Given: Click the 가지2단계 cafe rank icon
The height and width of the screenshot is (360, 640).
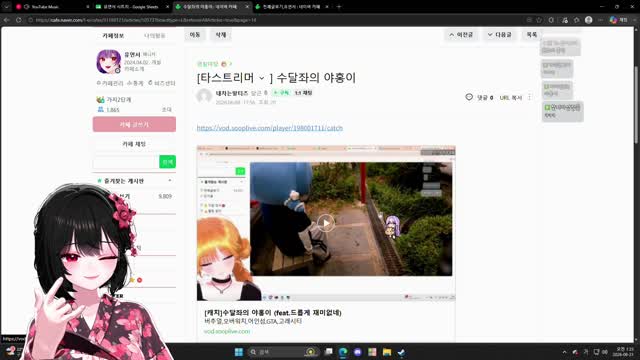Looking at the screenshot, I should point(100,100).
